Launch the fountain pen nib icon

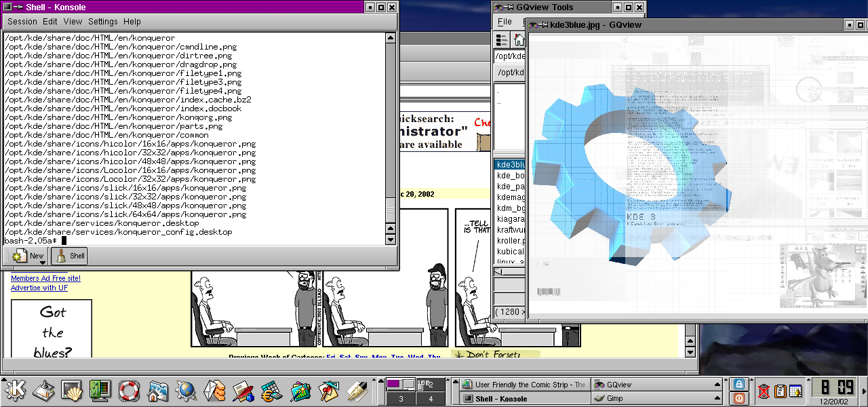[357, 390]
